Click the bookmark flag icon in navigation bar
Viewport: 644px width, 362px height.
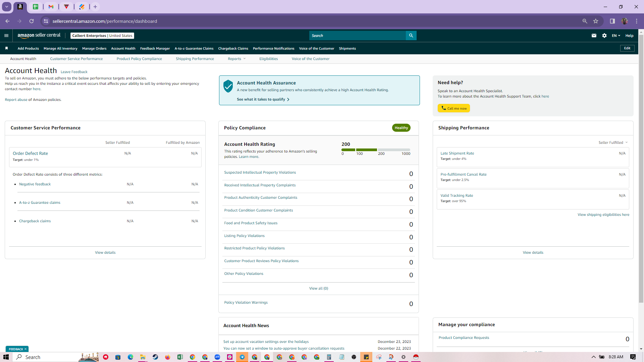(x=6, y=48)
